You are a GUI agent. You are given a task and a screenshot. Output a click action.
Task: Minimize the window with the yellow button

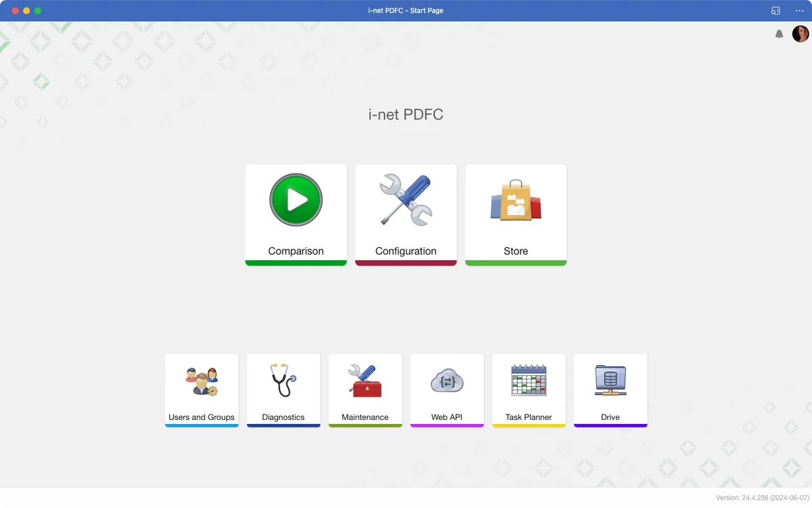pyautogui.click(x=26, y=11)
